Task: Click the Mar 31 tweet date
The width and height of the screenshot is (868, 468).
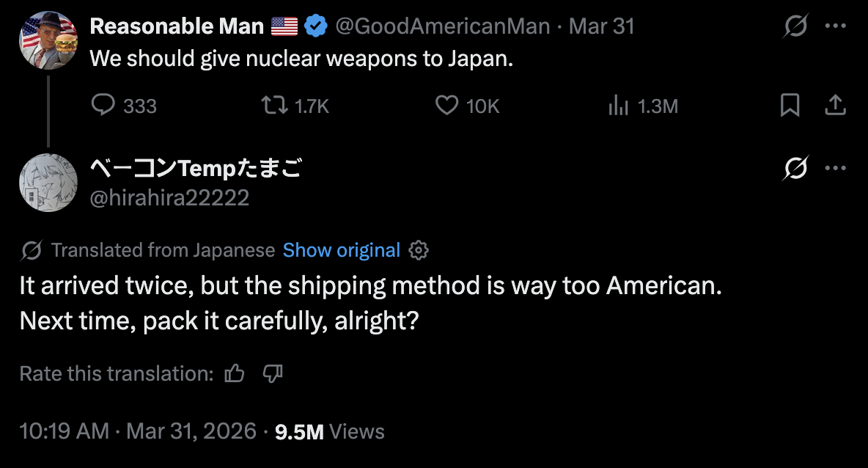Action: [602, 27]
